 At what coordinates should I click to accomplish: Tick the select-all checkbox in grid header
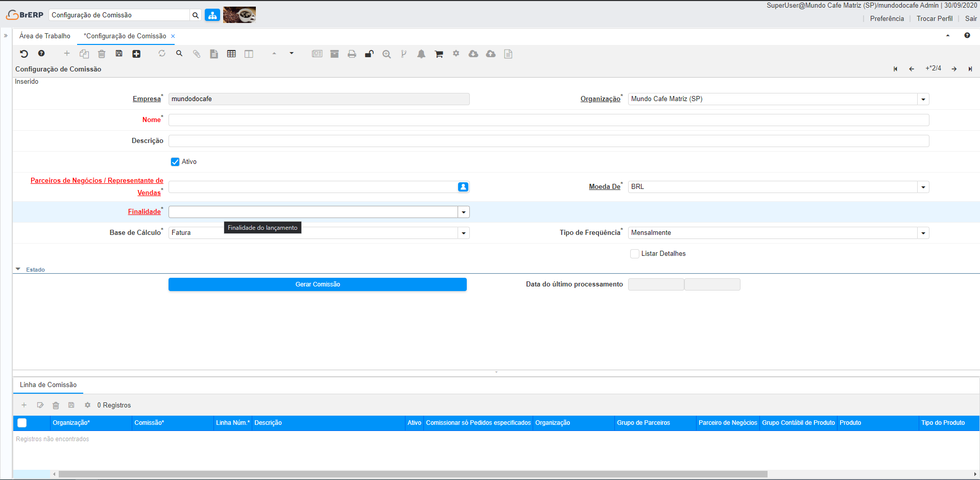(22, 423)
